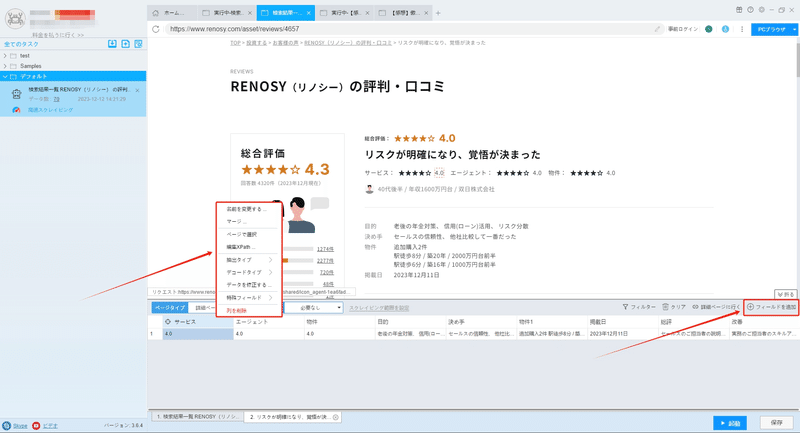This screenshot has height=433, width=800.
Task: Click the import task icon in the task header
Action: 112,44
